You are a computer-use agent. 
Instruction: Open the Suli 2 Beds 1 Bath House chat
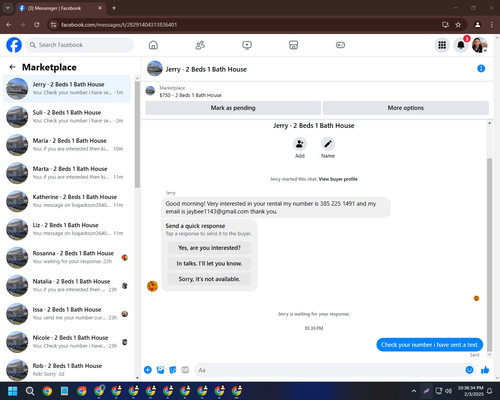[67, 117]
